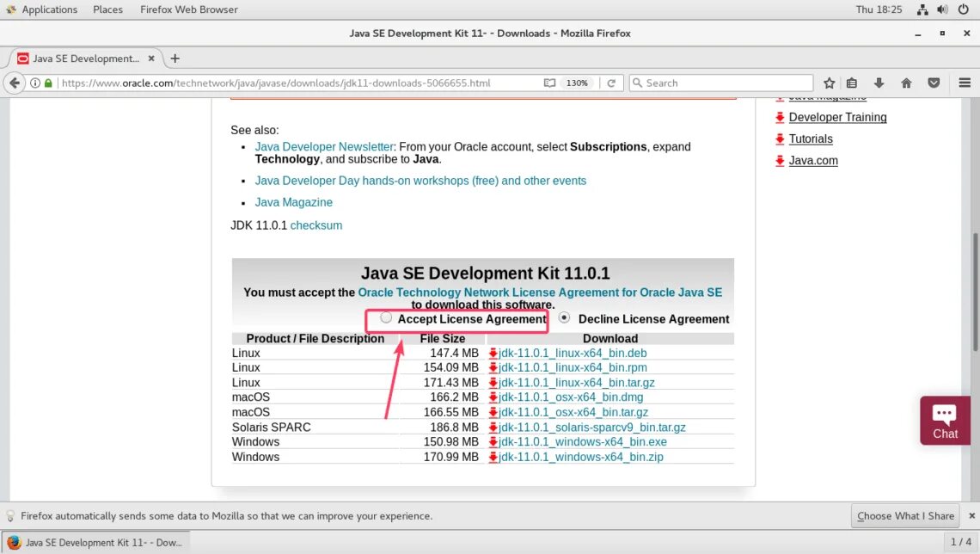Click the 170.99 MB file size cell
Image resolution: width=980 pixels, height=554 pixels.
point(450,457)
